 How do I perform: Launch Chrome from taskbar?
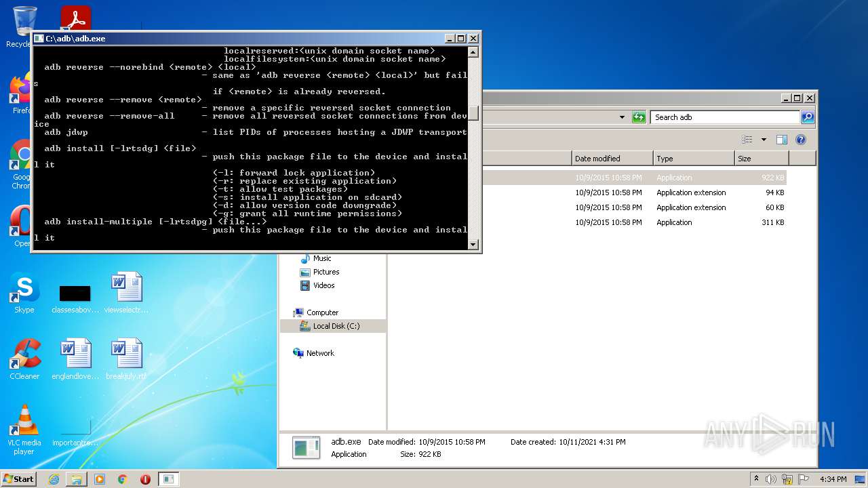click(x=123, y=479)
